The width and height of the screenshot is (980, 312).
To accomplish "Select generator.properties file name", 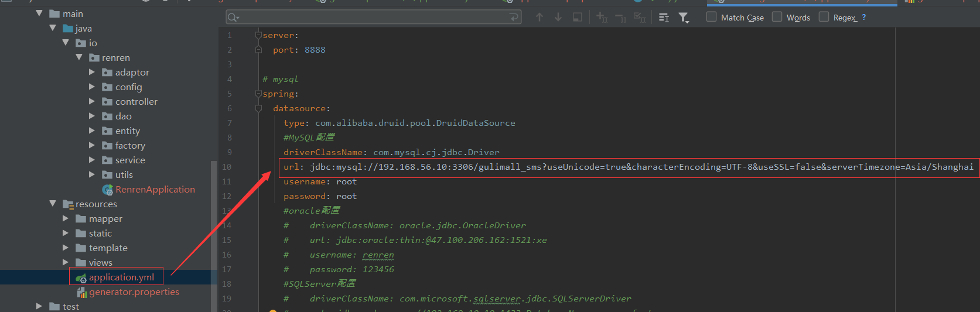I will coord(134,292).
